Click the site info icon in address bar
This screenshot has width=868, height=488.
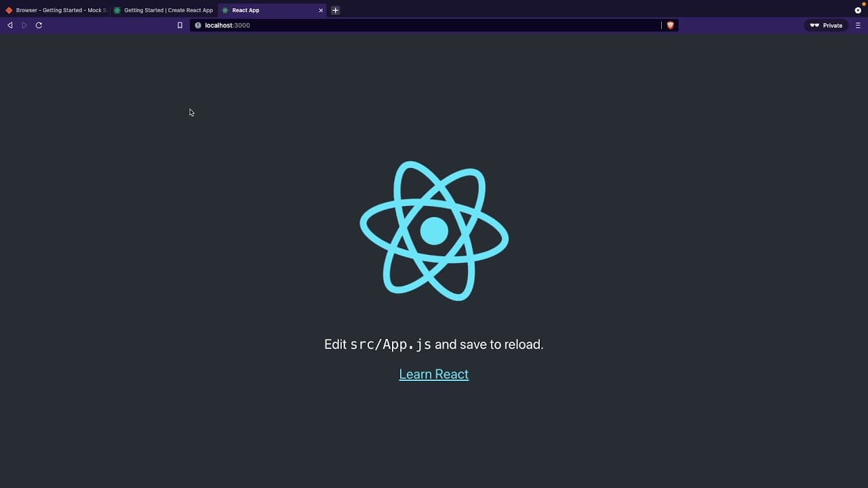(198, 25)
